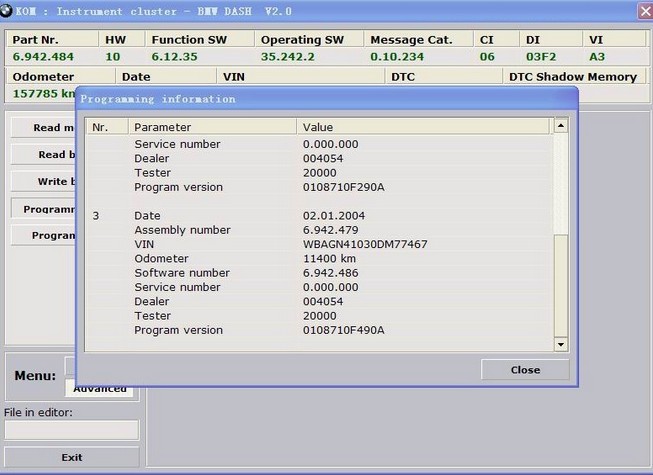Click the Assembly number parameter label
Screen dimensions: 653x475
[x=182, y=230]
